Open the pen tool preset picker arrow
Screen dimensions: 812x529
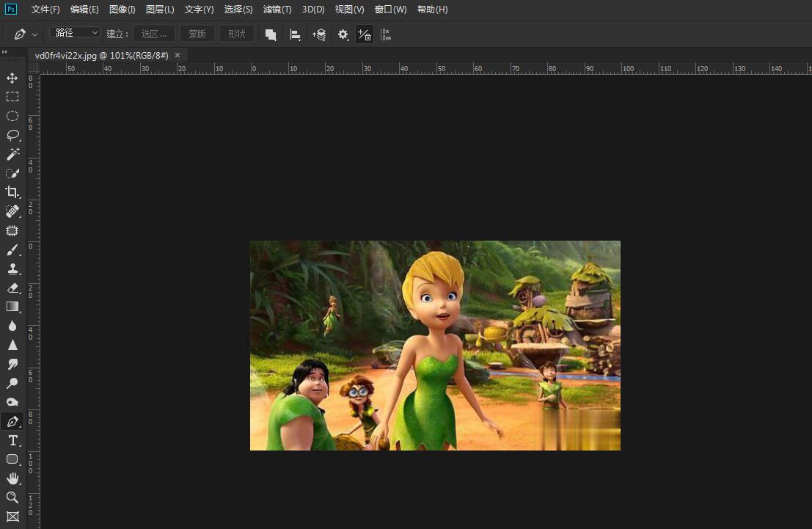[36, 34]
